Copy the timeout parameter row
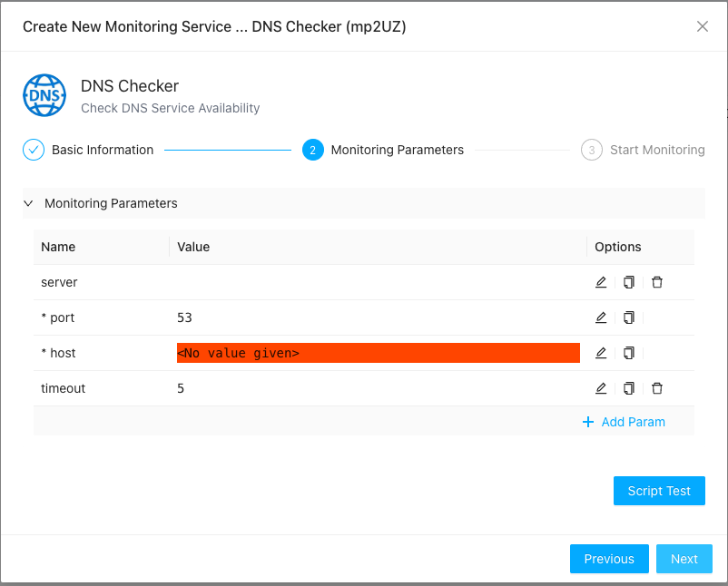Viewport: 728px width, 586px height. click(629, 388)
